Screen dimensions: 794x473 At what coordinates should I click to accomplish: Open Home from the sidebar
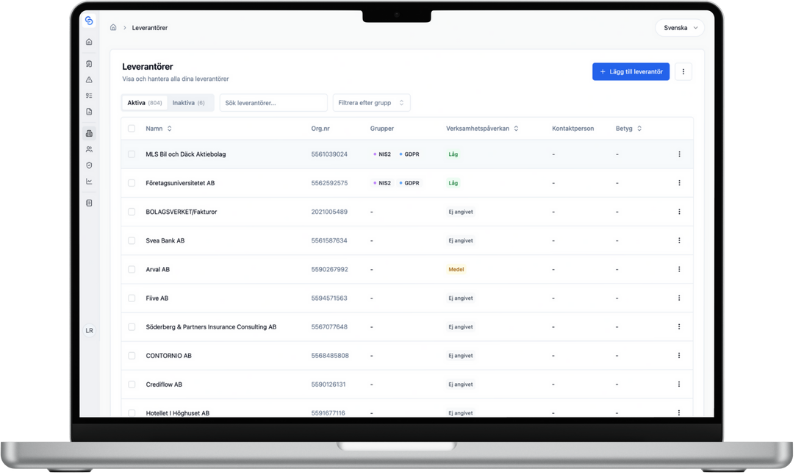(x=89, y=42)
